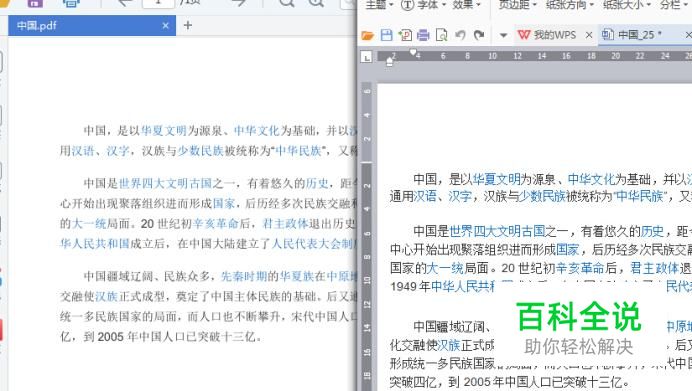Open file with the folder icon in WPS
692x391 pixels.
367,35
